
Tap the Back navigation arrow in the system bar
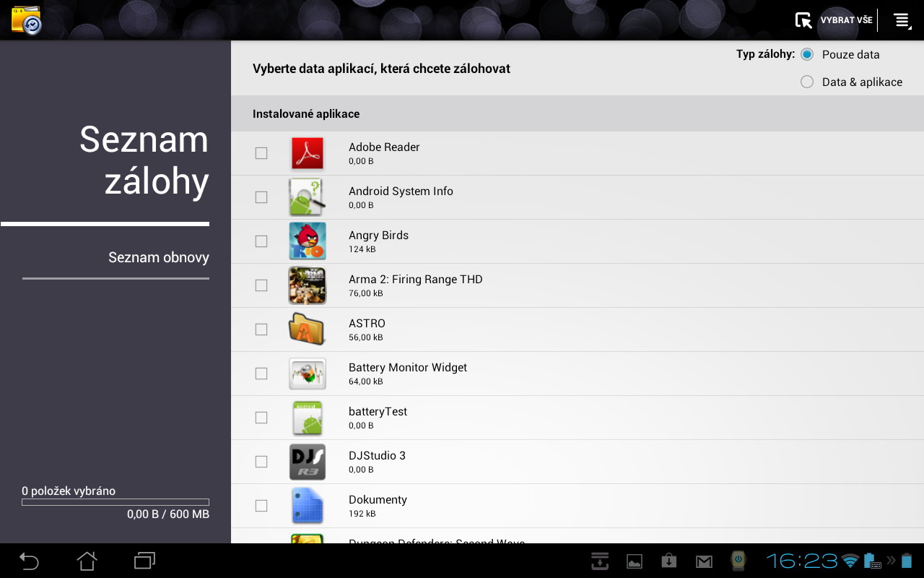pyautogui.click(x=28, y=561)
